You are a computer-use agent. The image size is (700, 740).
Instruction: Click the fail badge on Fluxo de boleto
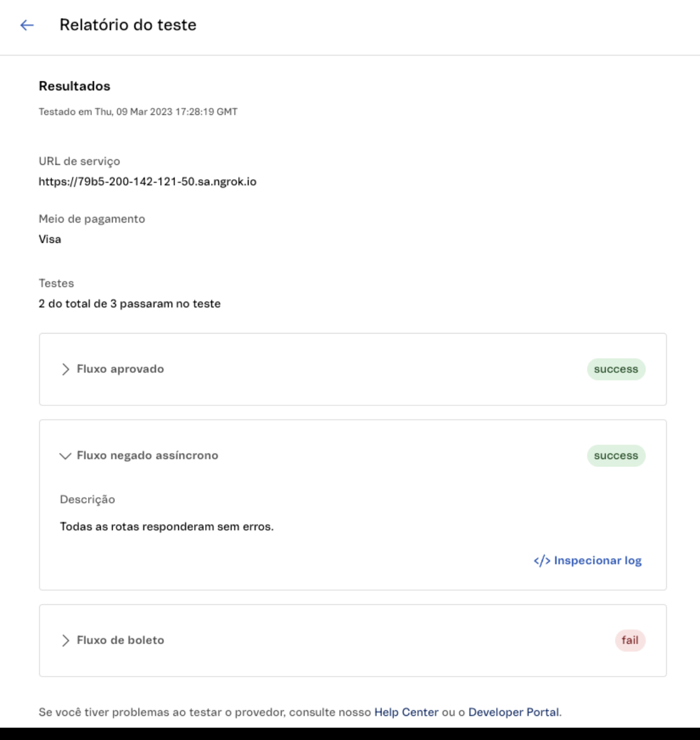coord(630,640)
